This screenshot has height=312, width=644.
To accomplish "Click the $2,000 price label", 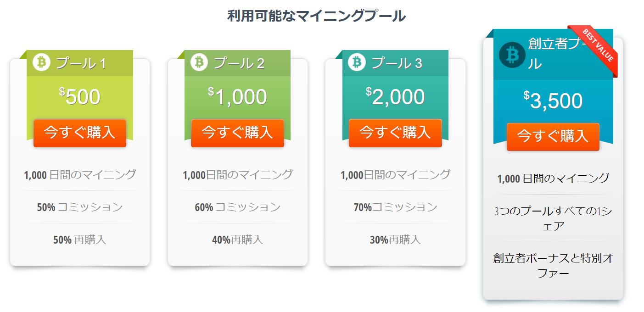I will pyautogui.click(x=395, y=97).
